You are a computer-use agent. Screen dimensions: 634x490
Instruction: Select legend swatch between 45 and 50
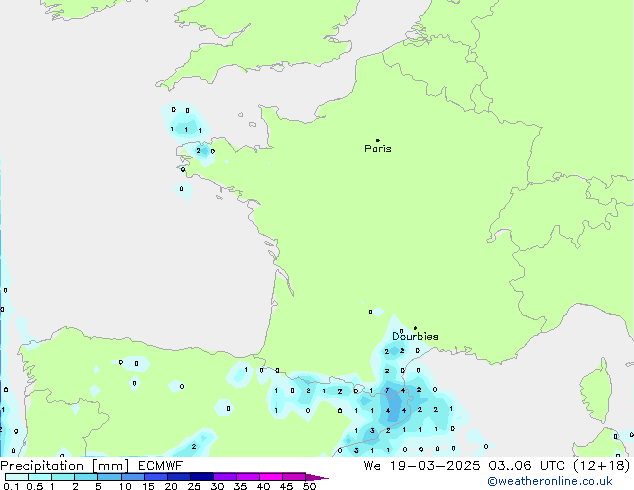pos(294,477)
